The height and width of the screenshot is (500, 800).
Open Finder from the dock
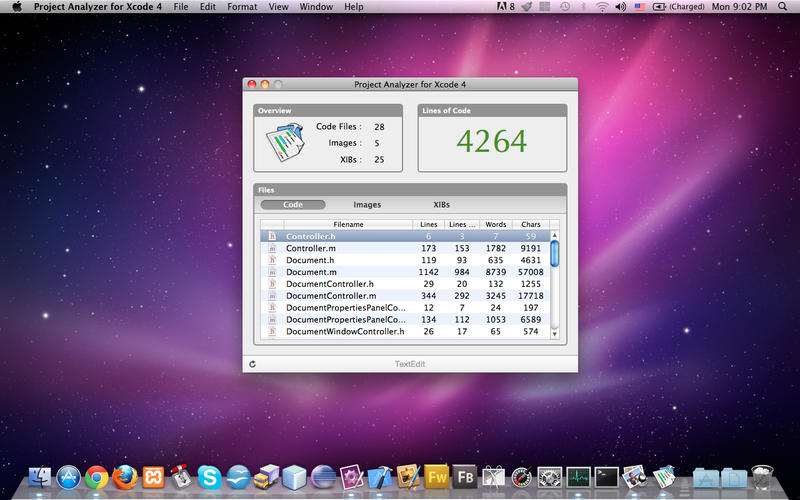[x=40, y=478]
